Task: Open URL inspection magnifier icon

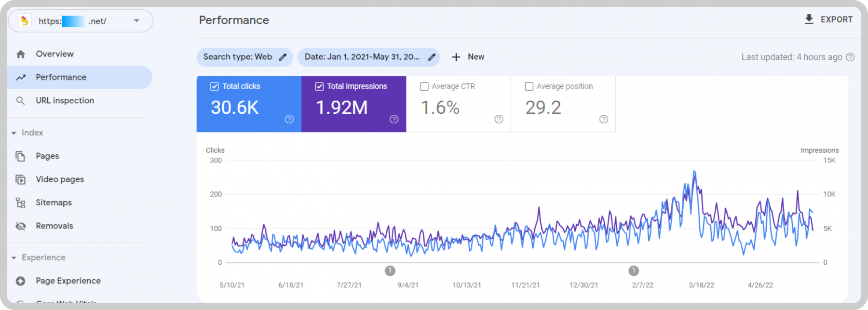Action: pyautogui.click(x=20, y=101)
